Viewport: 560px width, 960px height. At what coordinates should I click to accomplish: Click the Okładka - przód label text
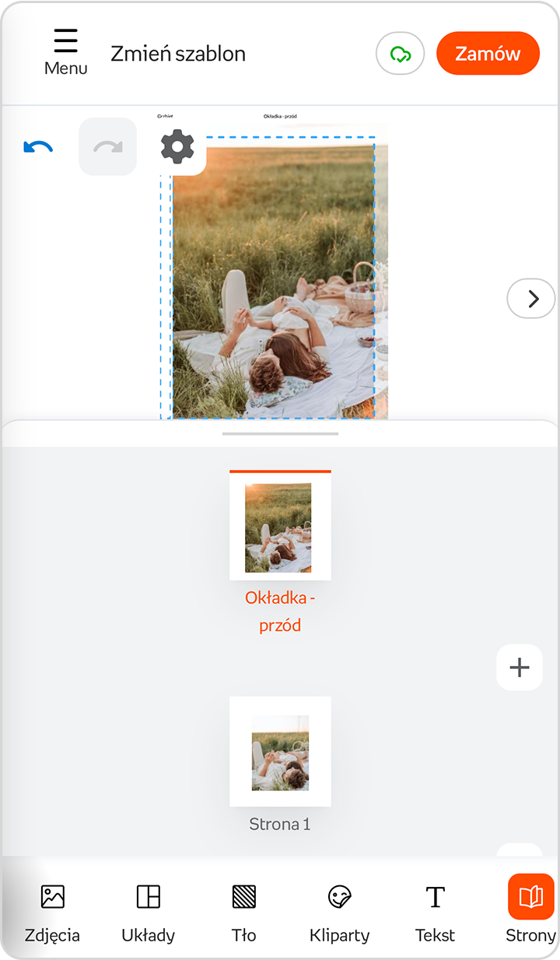[280, 611]
